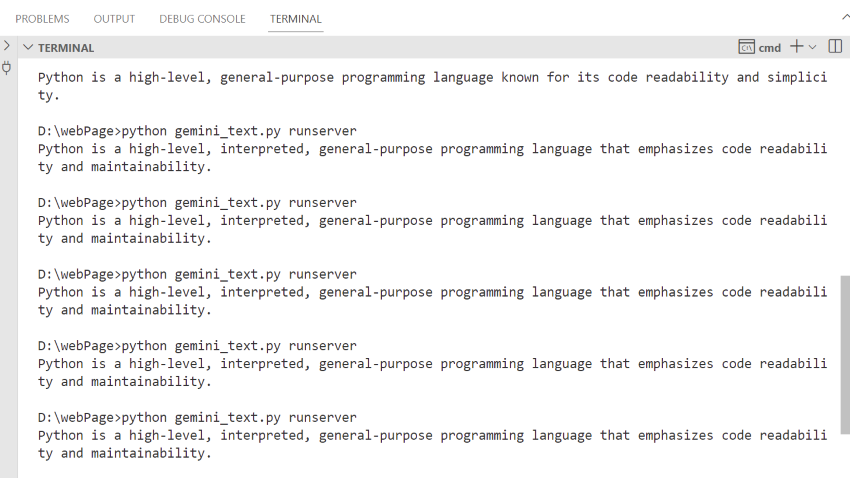The height and width of the screenshot is (478, 850).
Task: Switch to the PROBLEMS tab
Action: click(43, 19)
